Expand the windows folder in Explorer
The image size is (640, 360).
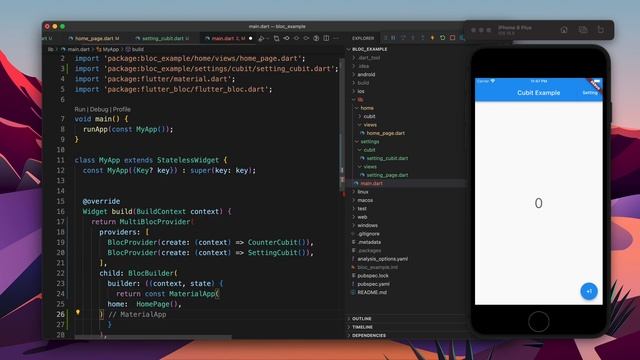pyautogui.click(x=367, y=225)
